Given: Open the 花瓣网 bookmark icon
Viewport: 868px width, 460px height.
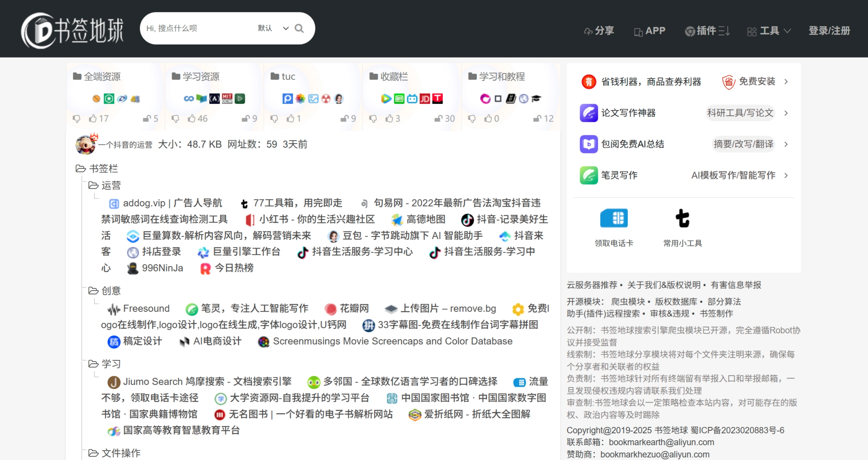Looking at the screenshot, I should pos(330,309).
